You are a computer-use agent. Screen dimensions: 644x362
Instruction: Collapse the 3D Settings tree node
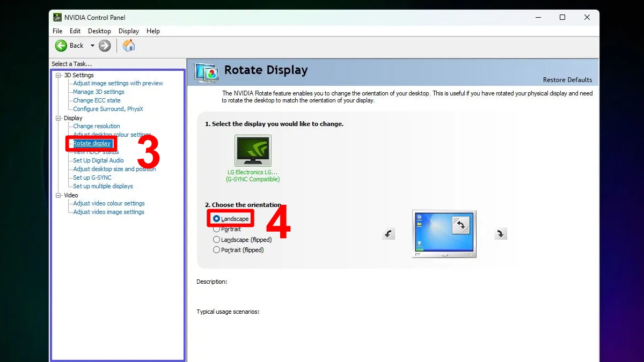tap(58, 75)
